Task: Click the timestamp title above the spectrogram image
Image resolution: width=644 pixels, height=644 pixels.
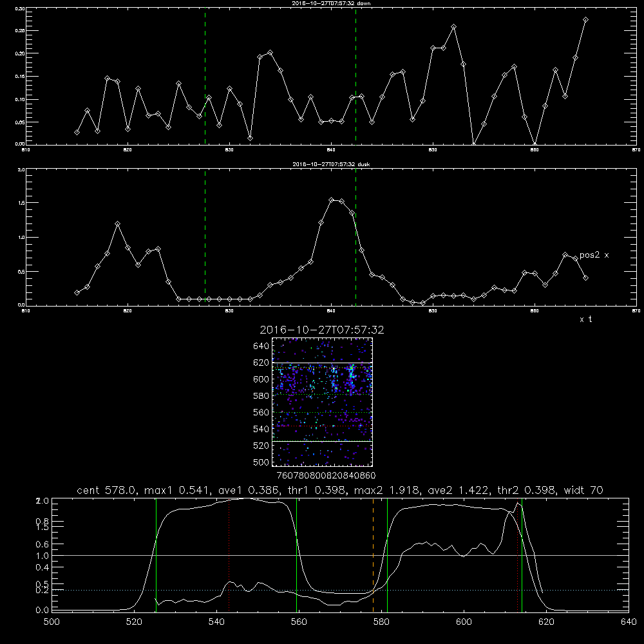Action: tap(322, 330)
